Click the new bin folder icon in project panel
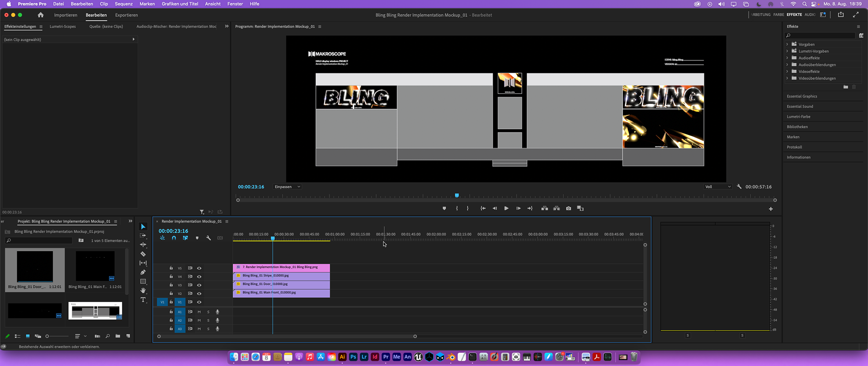Screen dimensions: 868x366 coord(118,336)
